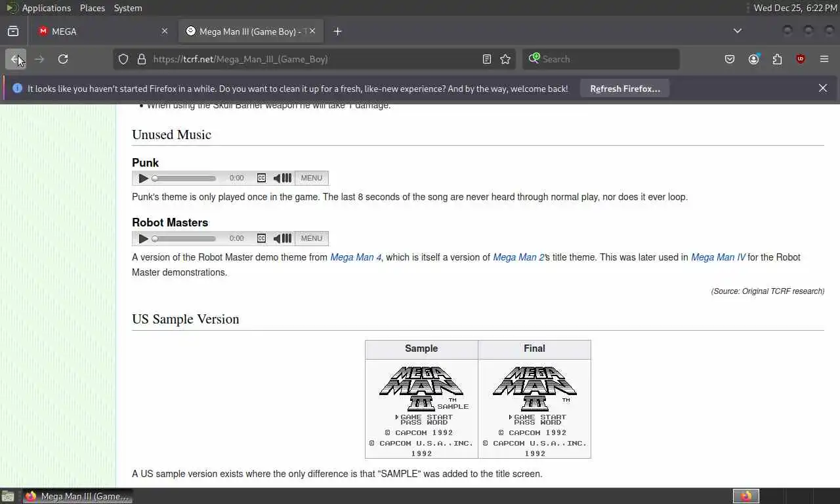
Task: Toggle captions on Robot Masters player
Action: click(x=261, y=238)
